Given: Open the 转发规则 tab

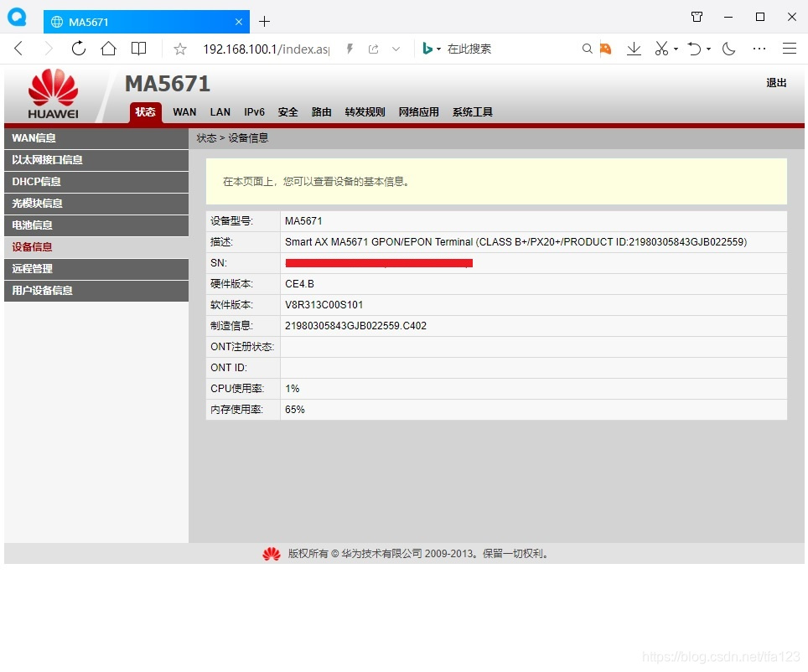Looking at the screenshot, I should [x=365, y=111].
